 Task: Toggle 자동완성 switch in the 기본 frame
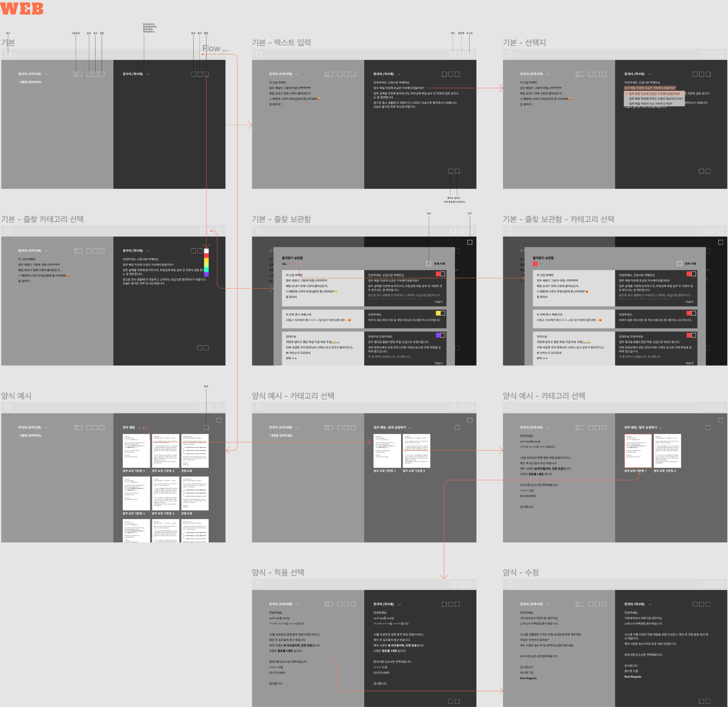(x=78, y=74)
